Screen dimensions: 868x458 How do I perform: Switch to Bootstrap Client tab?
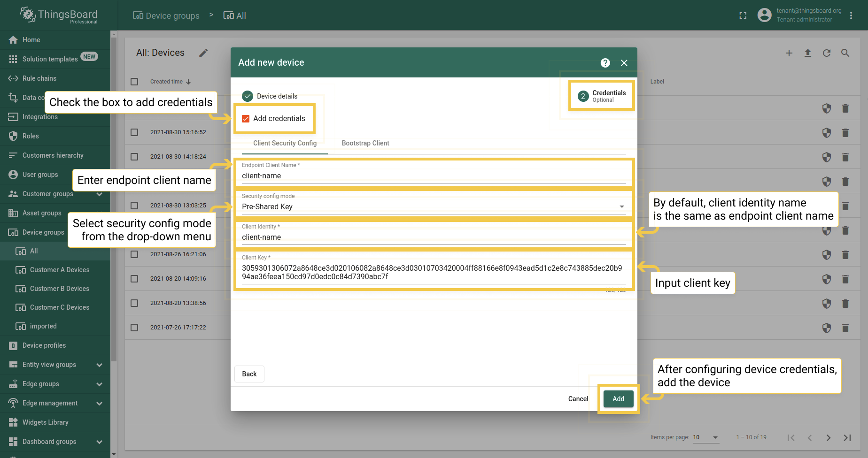[365, 143]
